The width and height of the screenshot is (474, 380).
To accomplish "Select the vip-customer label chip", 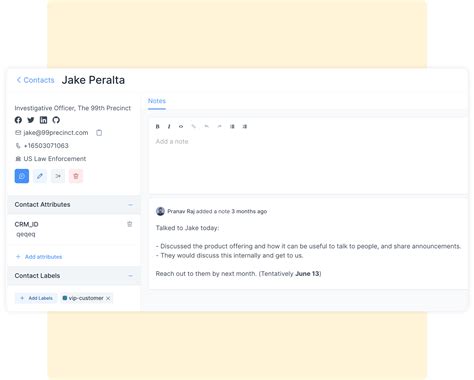I will tap(86, 298).
